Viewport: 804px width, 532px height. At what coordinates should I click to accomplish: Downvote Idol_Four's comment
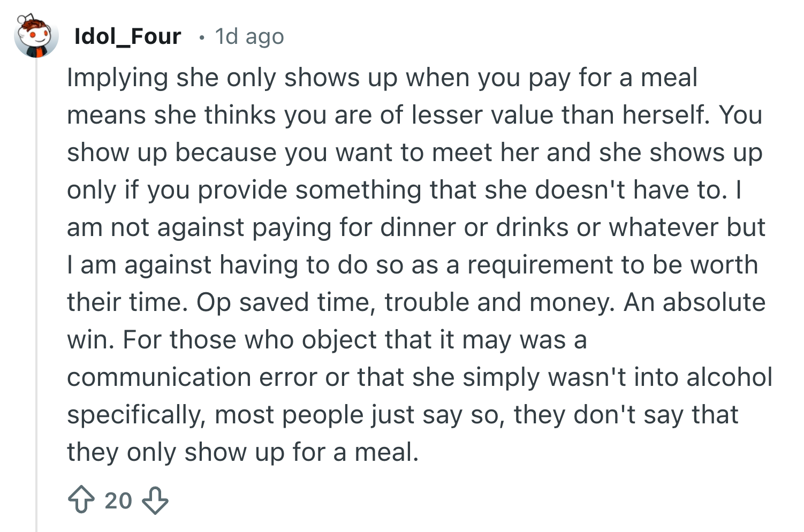(x=155, y=500)
